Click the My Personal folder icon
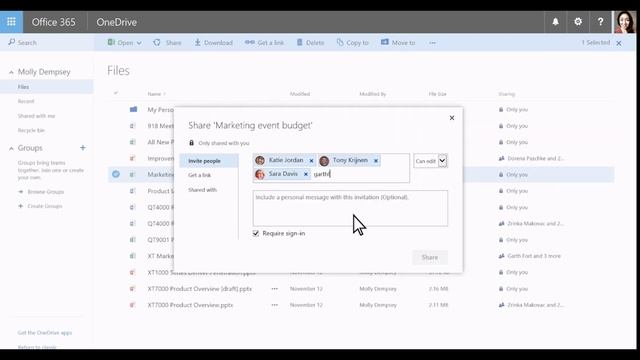Viewport: 640px width, 360px height. click(133, 109)
